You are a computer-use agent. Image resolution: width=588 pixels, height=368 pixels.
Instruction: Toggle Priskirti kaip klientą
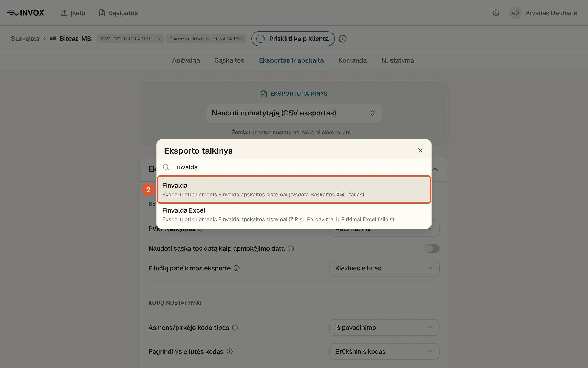point(293,39)
